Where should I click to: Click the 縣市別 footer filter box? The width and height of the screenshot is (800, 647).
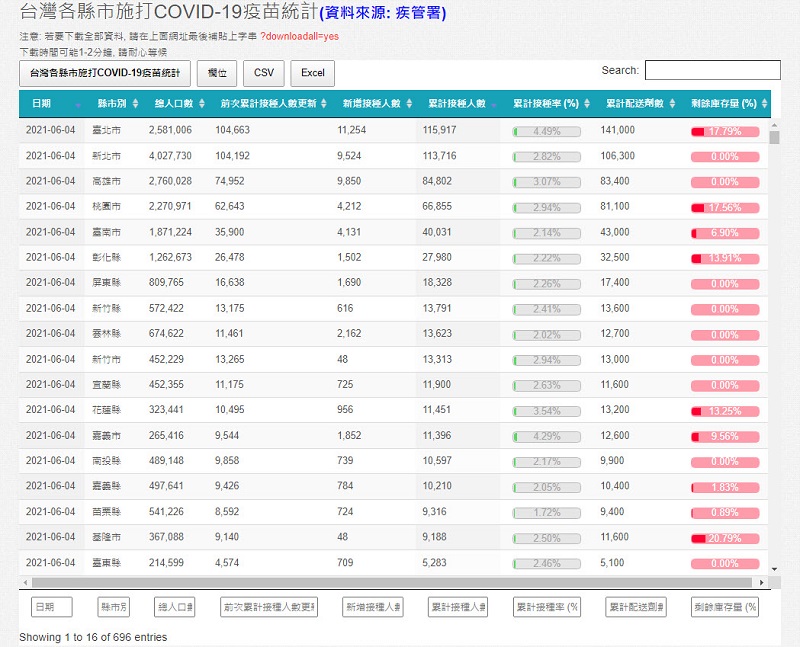(113, 607)
